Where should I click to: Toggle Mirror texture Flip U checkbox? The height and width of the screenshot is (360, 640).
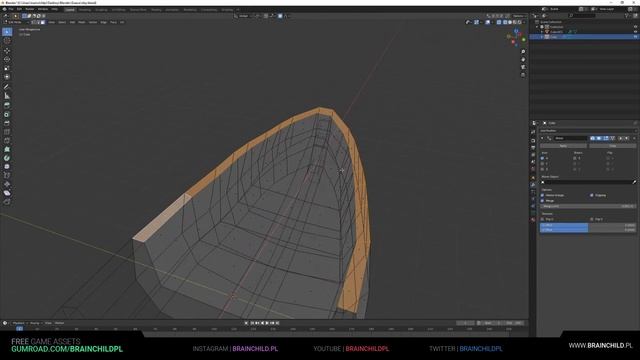tap(542, 219)
